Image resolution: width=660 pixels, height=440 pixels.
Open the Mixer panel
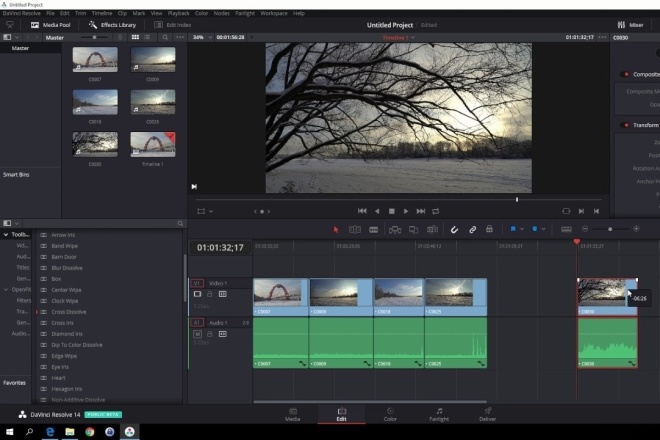[x=630, y=25]
